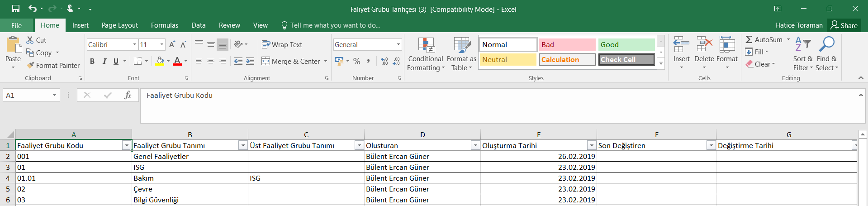Viewport: 868px width, 206px height.
Task: Click the Increase Font Size icon
Action: [172, 44]
